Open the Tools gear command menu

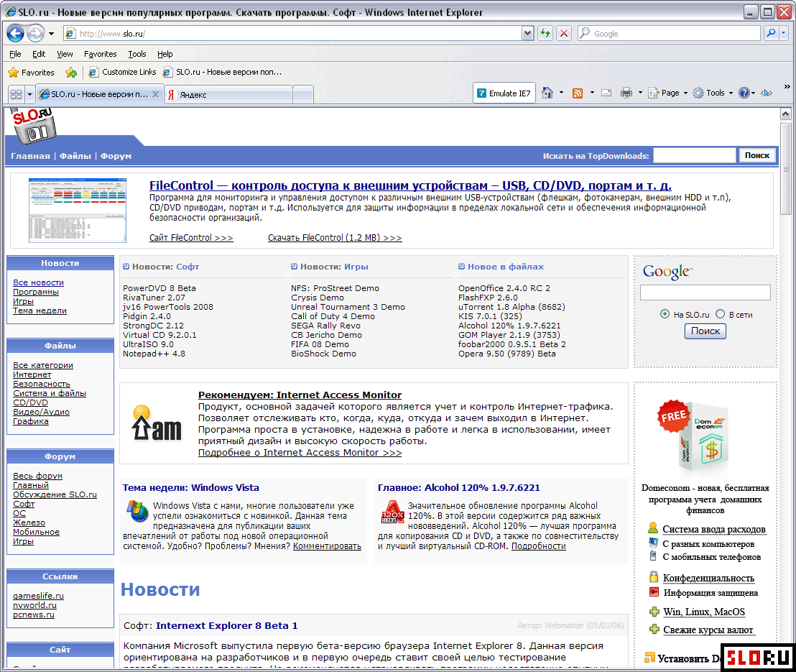coord(713,93)
